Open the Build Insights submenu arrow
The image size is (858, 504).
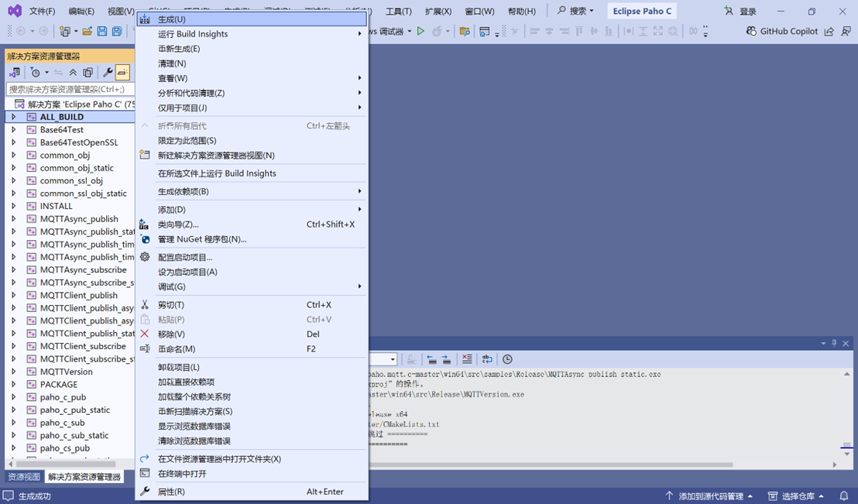(x=359, y=33)
